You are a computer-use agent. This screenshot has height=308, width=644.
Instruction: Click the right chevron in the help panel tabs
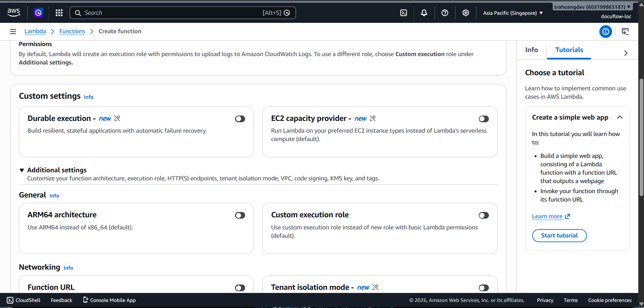(626, 53)
